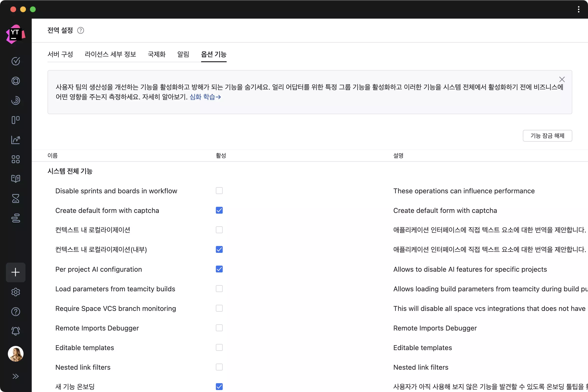Uncheck Create default form with captcha
This screenshot has width=588, height=392.
coord(219,210)
